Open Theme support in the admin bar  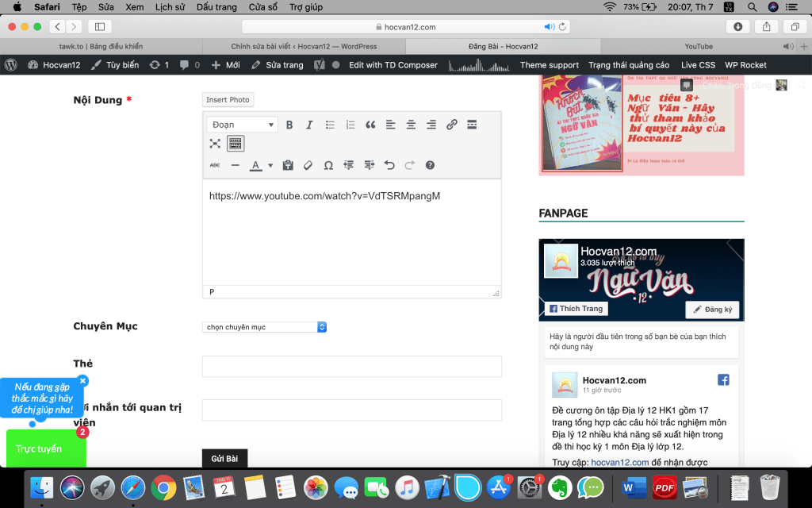550,65
